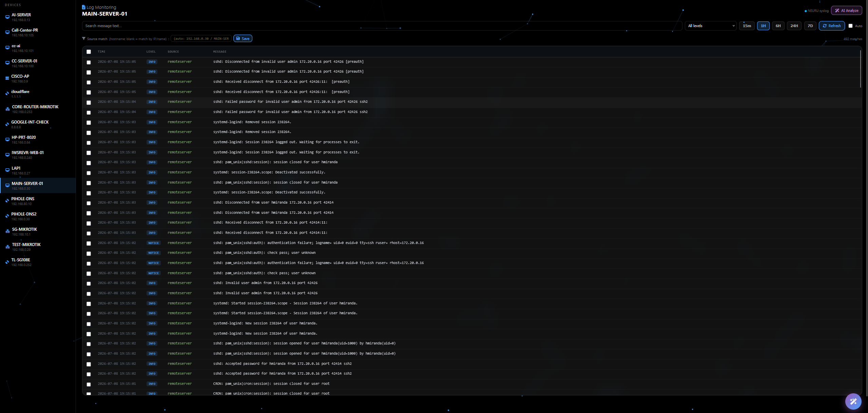Click the MAIN-SERVER-01 device icon
Viewport: 868px width, 413px height.
(x=7, y=186)
